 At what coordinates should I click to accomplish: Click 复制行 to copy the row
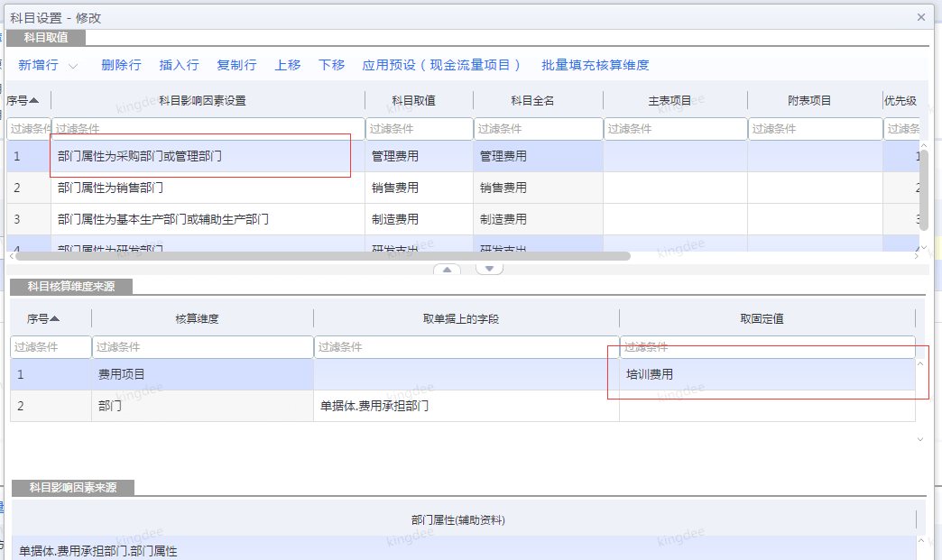[236, 65]
